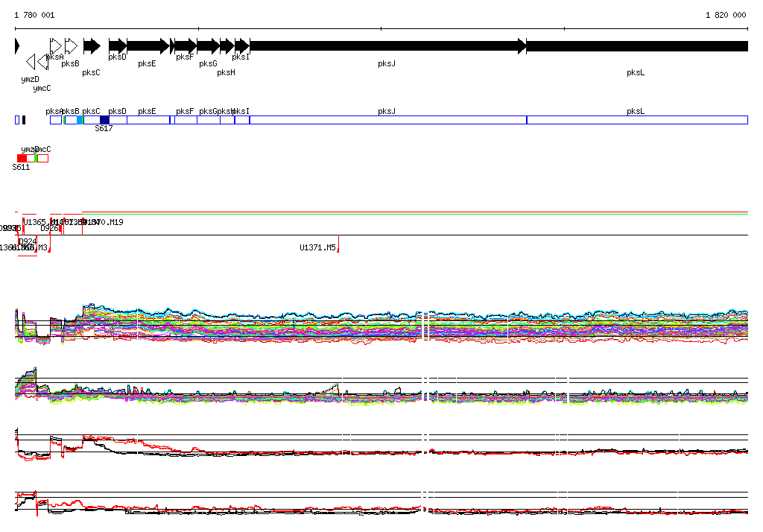Select the very long pksJ gene arrow
This screenshot has width=763, height=532.
point(388,46)
